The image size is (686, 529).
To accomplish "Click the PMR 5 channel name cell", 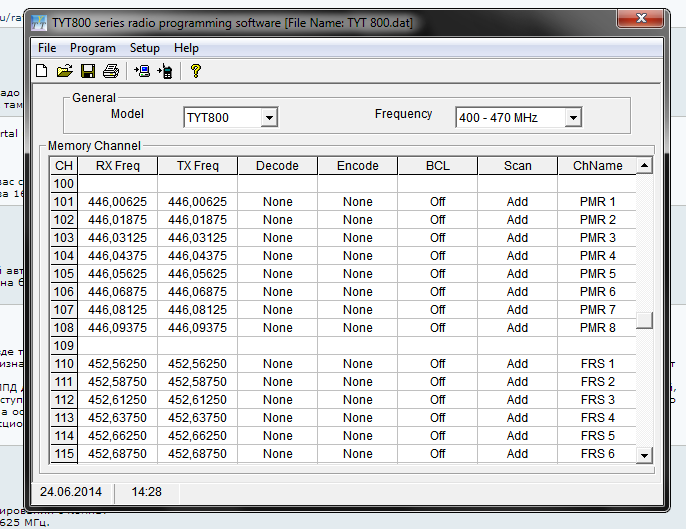I will (x=597, y=274).
